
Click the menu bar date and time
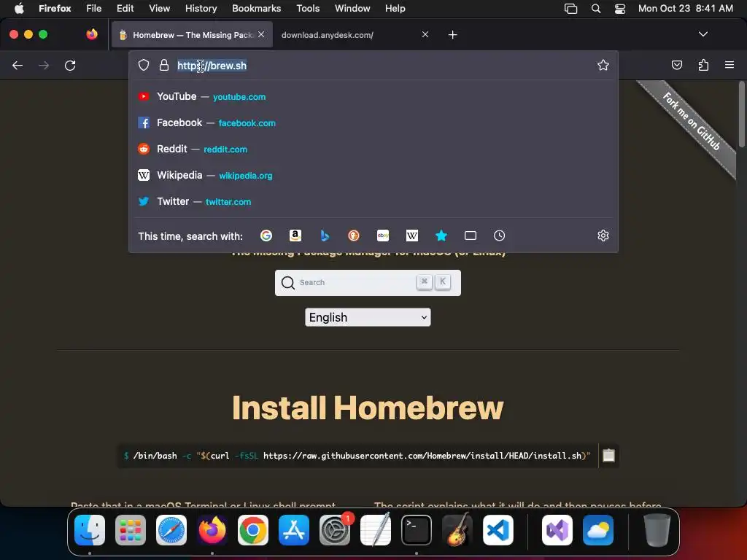pyautogui.click(x=685, y=9)
